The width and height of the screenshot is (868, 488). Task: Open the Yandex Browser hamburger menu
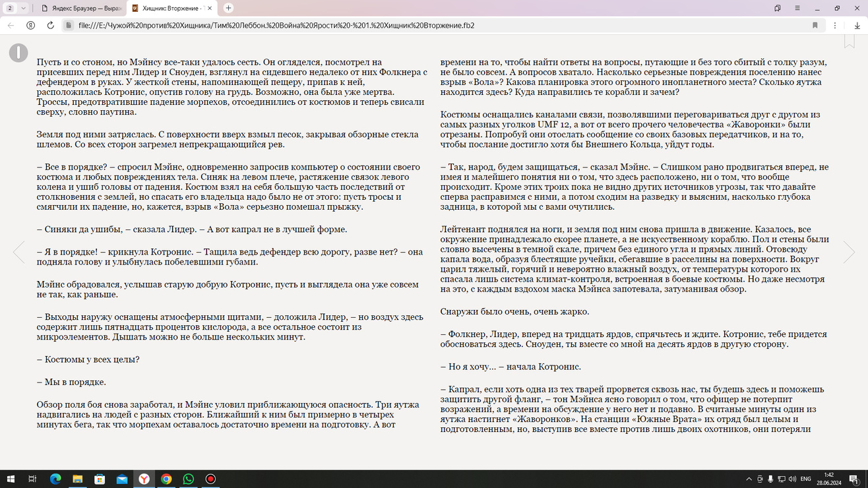[797, 8]
